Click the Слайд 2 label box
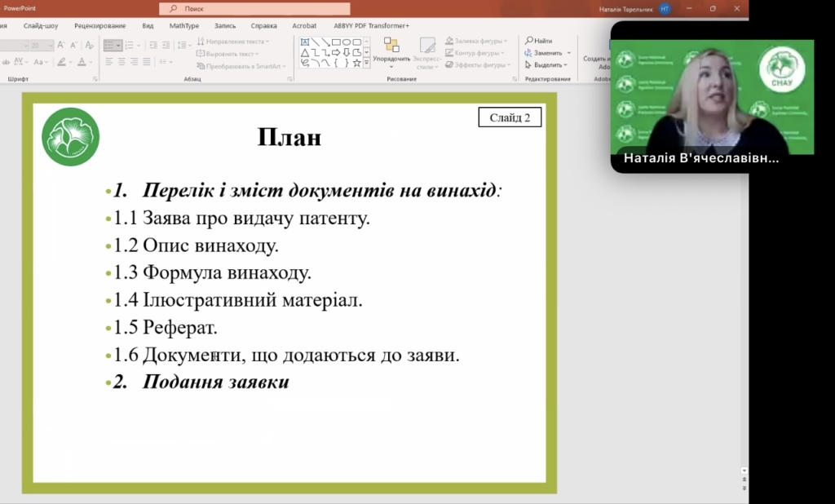The width and height of the screenshot is (835, 504). (510, 118)
